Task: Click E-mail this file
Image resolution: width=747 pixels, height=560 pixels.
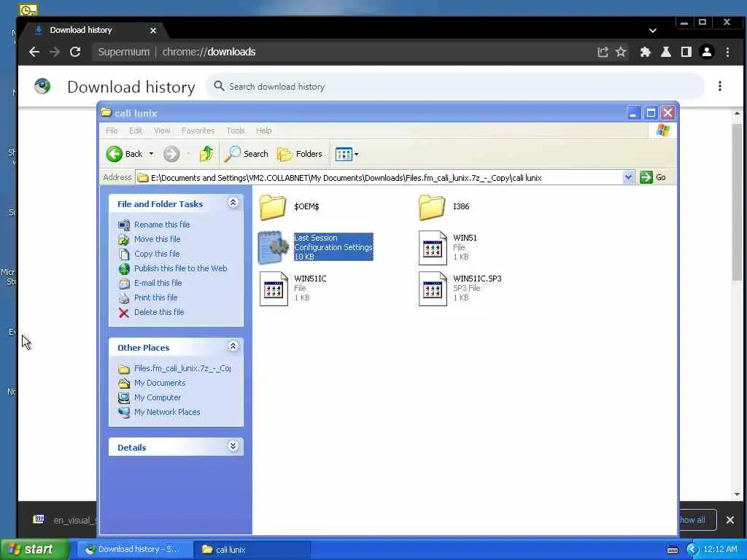Action: [x=158, y=283]
